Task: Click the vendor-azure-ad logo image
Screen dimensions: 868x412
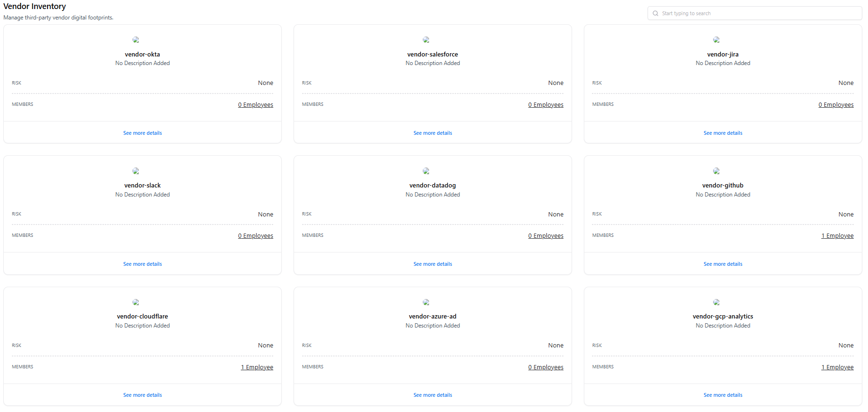Action: 426,302
